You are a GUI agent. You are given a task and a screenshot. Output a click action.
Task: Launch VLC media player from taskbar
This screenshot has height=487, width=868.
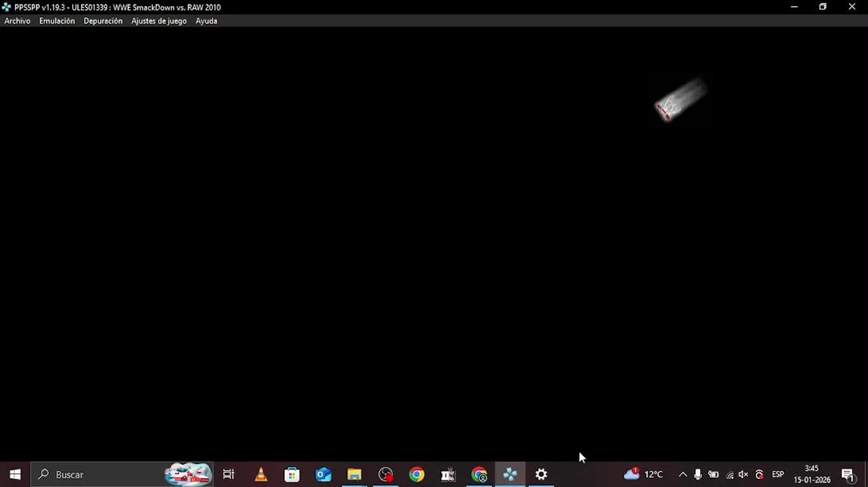click(260, 475)
